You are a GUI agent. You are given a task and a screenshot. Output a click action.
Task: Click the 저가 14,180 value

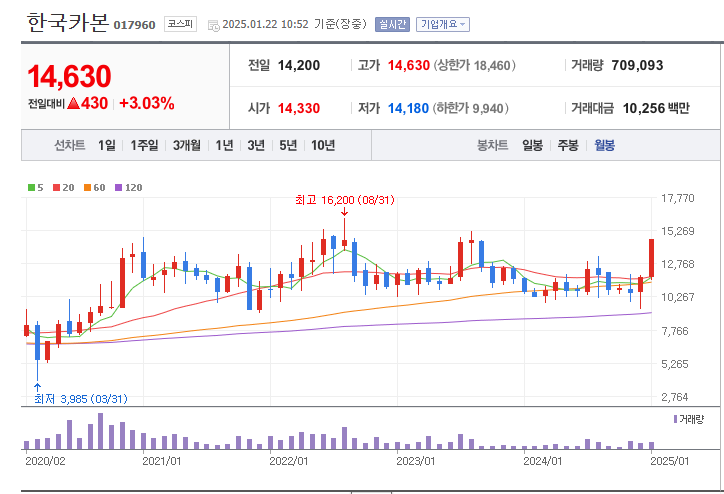[x=408, y=108]
